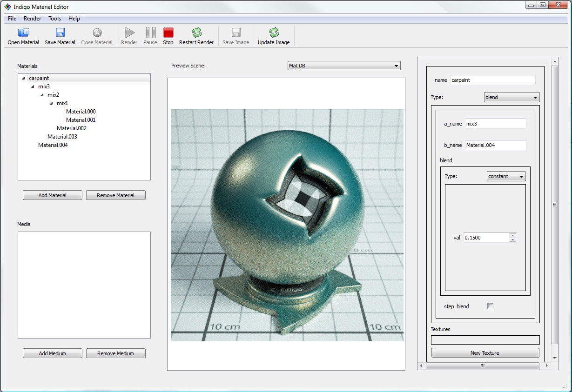Click the horizontal scrollbar right arrow
Image resolution: width=572 pixels, height=392 pixels.
(x=546, y=366)
